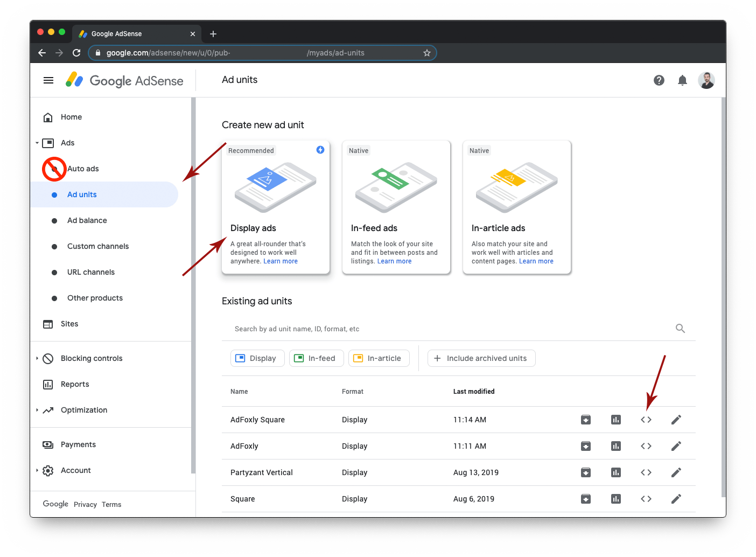
Task: Archive the AdFoxly ad unit
Action: point(586,446)
